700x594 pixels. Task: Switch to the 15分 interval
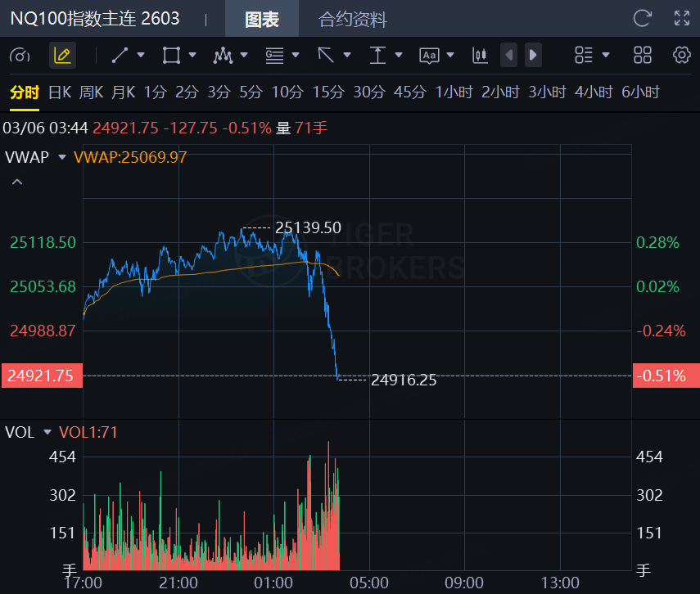click(328, 92)
